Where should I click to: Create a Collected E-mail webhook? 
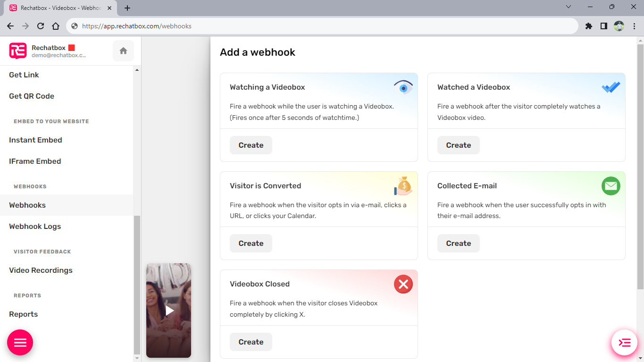(x=458, y=244)
